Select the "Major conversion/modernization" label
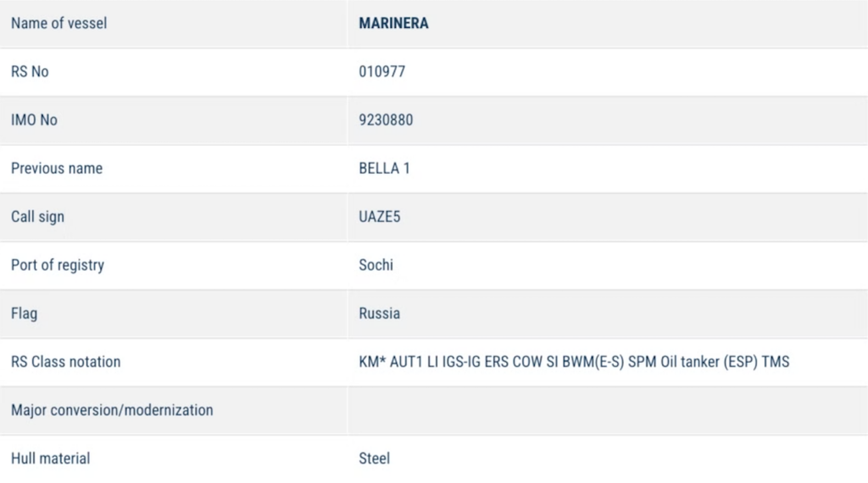The height and width of the screenshot is (483, 868). pos(112,410)
